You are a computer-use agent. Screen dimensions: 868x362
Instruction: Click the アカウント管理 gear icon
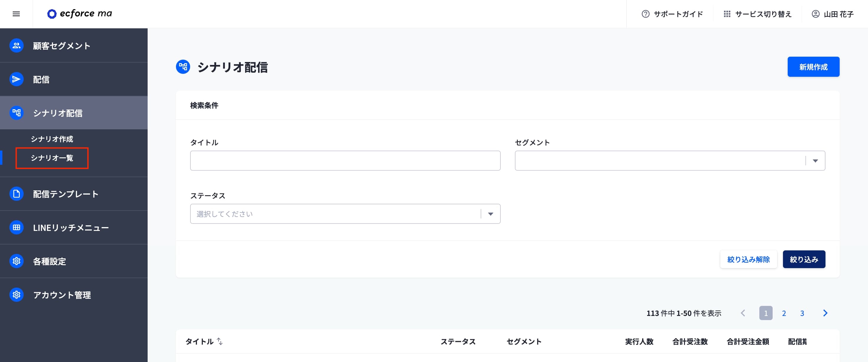point(16,295)
